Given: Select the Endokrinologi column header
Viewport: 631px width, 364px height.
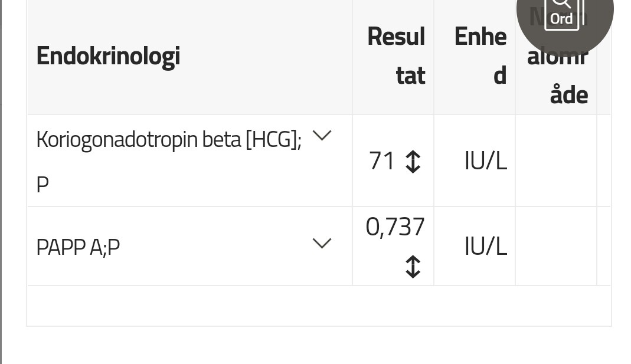Looking at the screenshot, I should point(108,56).
